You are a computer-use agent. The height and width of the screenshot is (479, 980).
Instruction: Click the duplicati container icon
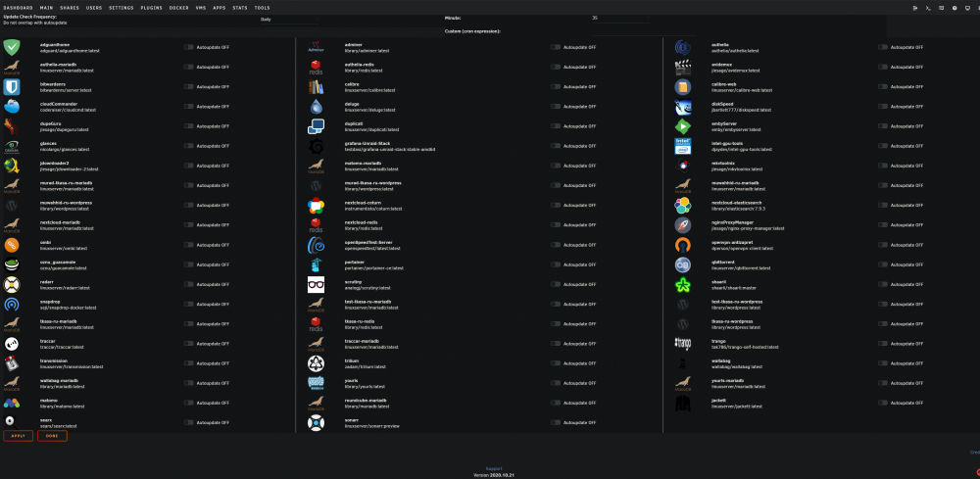pos(316,126)
